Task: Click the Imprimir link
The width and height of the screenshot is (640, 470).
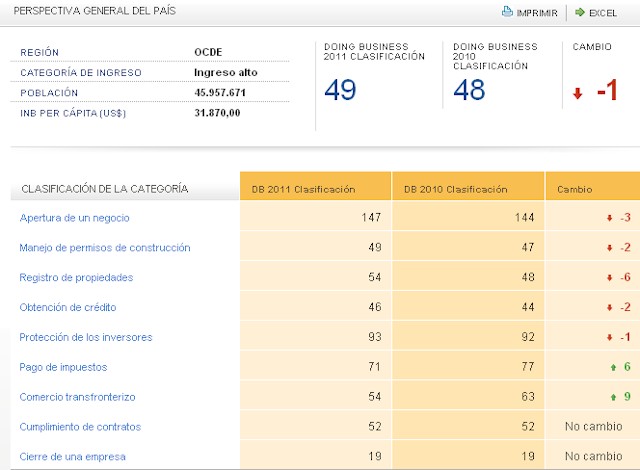Action: pyautogui.click(x=536, y=12)
